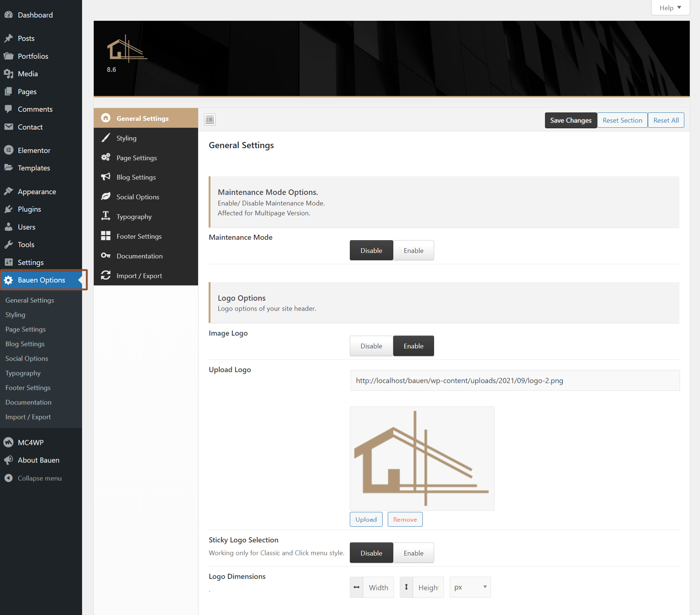Click the logo Height input field
The image size is (700, 615).
pos(428,587)
